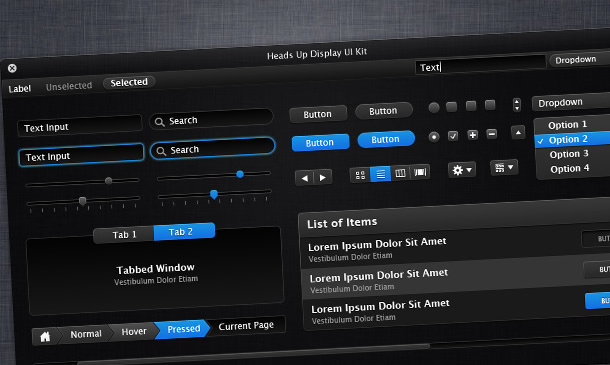This screenshot has height=365, width=610.
Task: Click the Hover breadcrumb
Action: point(134,332)
